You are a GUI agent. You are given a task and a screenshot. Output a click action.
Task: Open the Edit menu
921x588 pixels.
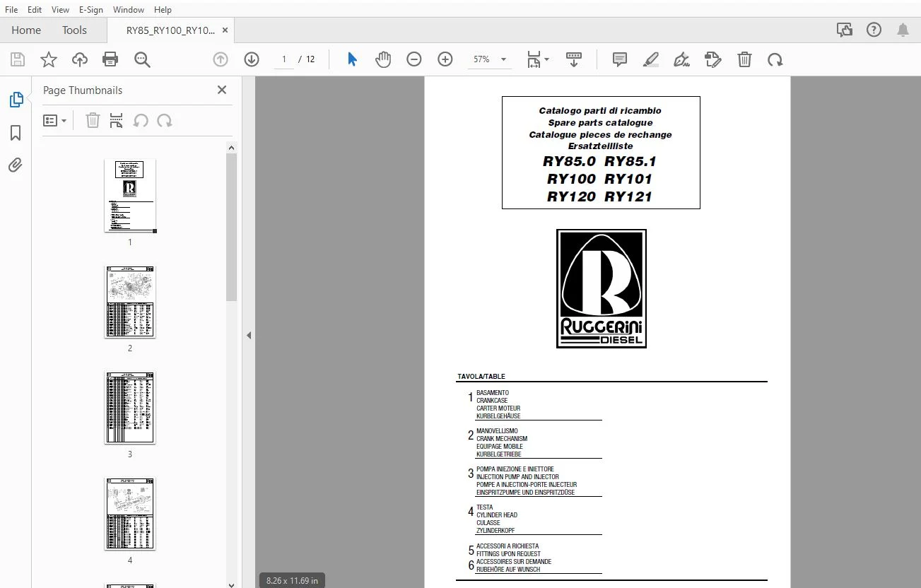click(35, 10)
